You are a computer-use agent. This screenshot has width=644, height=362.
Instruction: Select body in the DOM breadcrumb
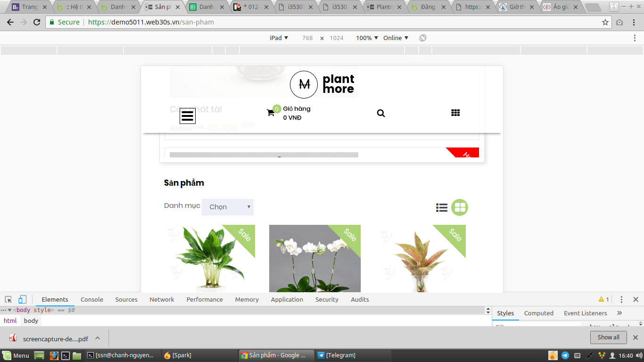click(31, 321)
